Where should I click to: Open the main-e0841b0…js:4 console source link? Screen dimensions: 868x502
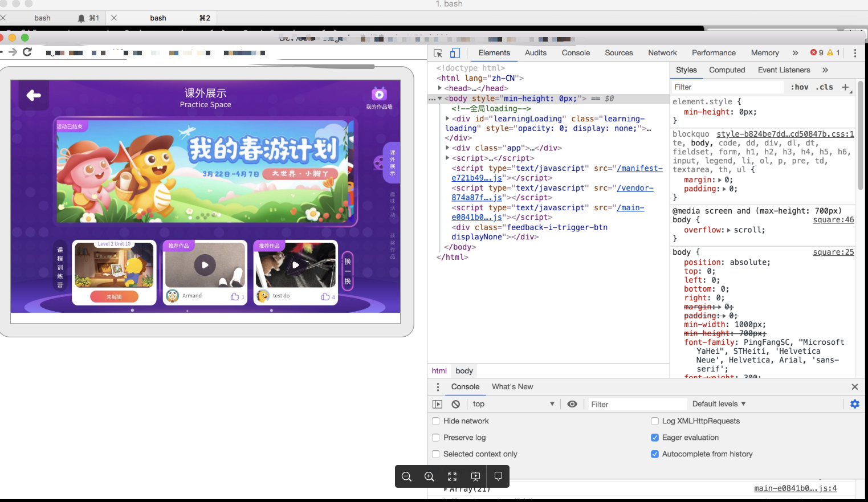point(796,488)
